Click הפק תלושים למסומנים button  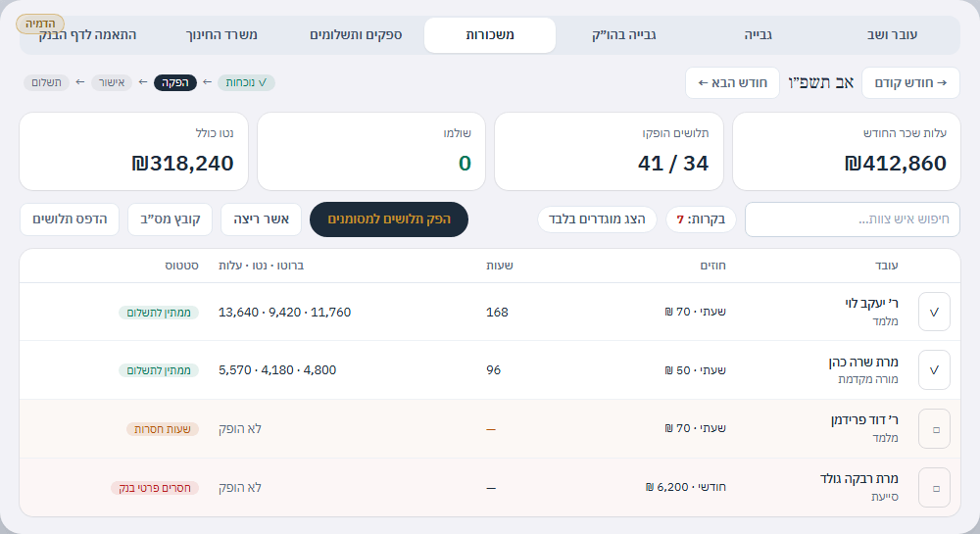pos(389,219)
